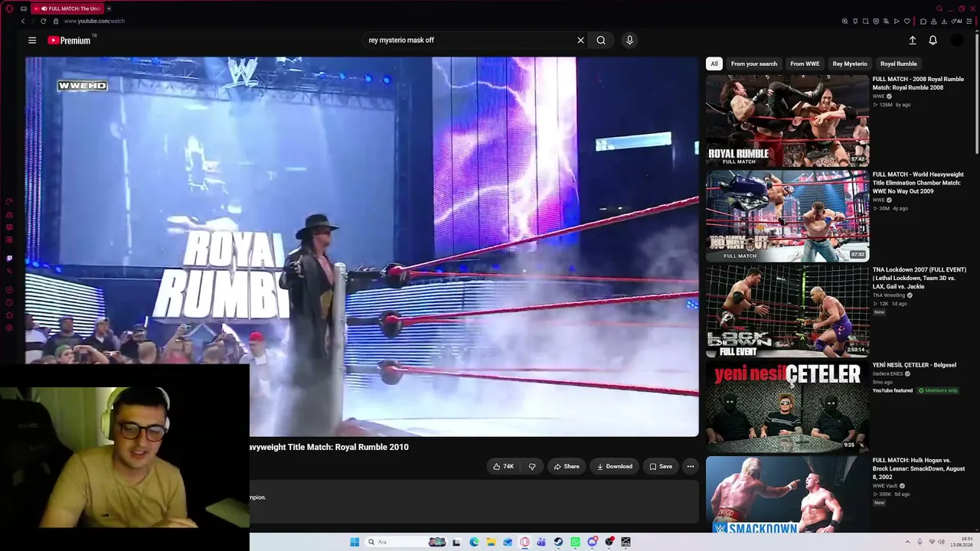The height and width of the screenshot is (551, 980).
Task: Open the SmackDown Hogan vs Lesnar thumbnail
Action: [x=787, y=495]
